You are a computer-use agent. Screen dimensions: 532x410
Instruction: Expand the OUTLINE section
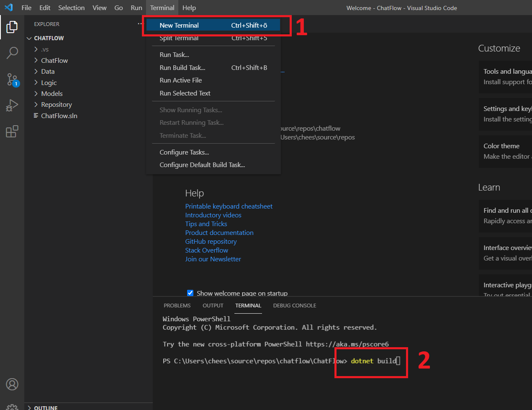29,407
